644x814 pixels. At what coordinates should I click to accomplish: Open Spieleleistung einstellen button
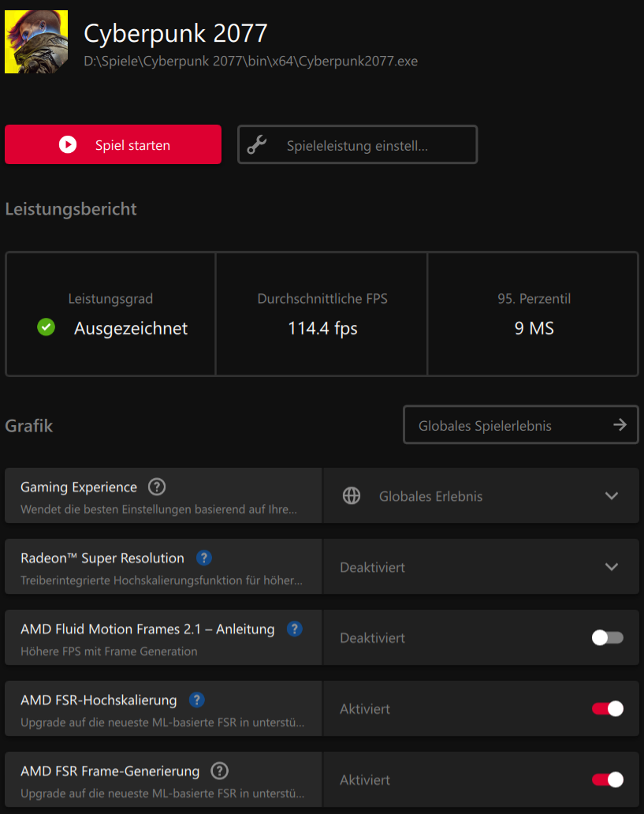pos(358,145)
